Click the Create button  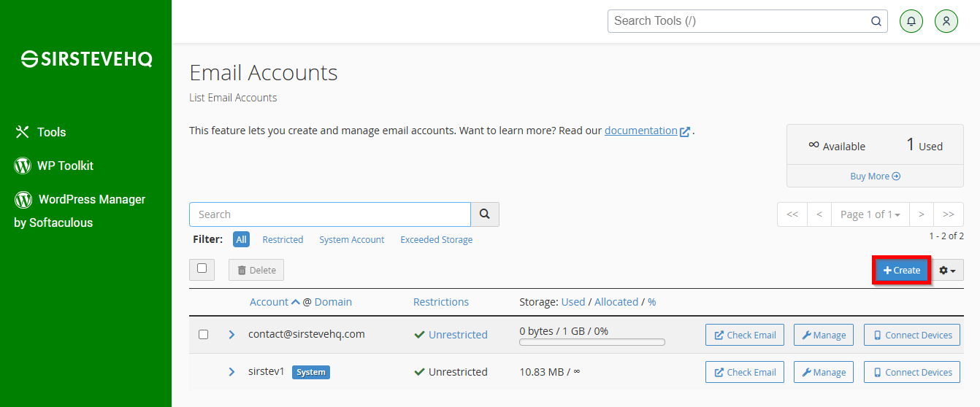click(902, 270)
